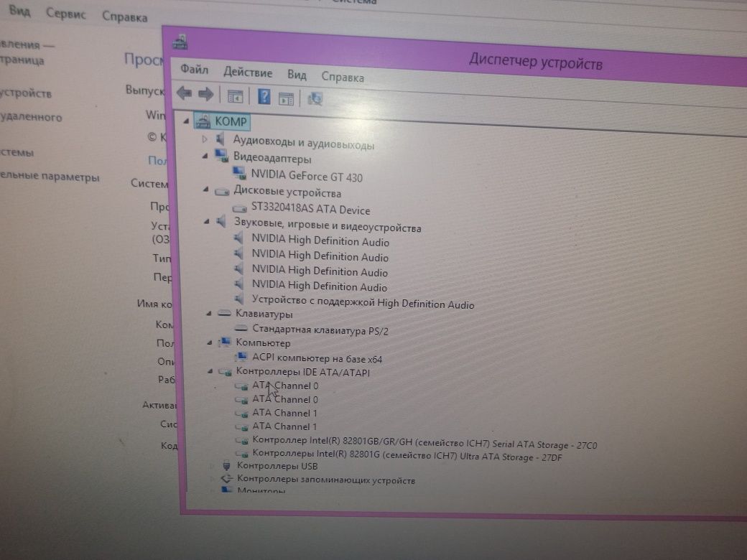The image size is (747, 560).
Task: Click the Forward arrow toolbar icon
Action: click(205, 94)
